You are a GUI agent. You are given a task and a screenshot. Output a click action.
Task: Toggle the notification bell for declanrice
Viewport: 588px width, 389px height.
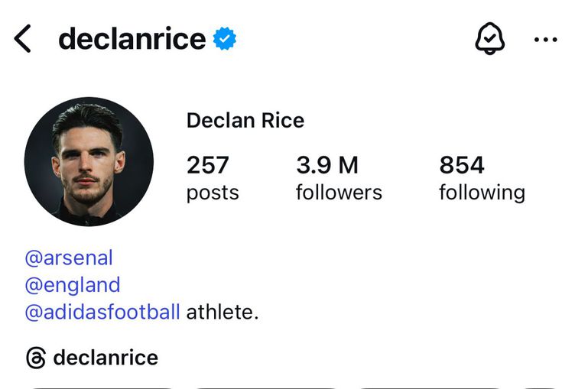tap(490, 38)
